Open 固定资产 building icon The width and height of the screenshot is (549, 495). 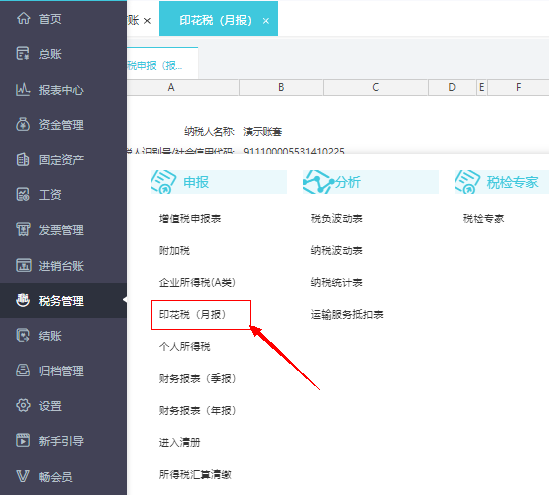[23, 160]
